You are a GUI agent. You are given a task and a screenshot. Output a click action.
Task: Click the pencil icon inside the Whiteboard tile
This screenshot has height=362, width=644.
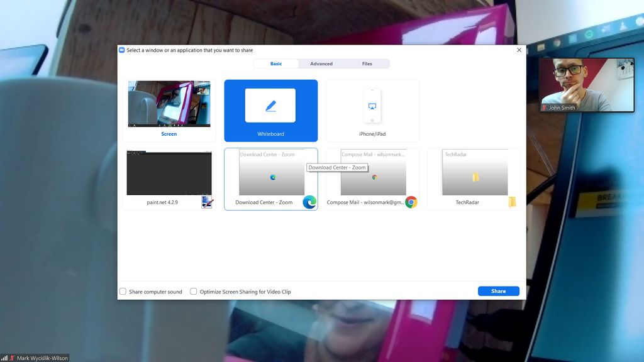(270, 104)
